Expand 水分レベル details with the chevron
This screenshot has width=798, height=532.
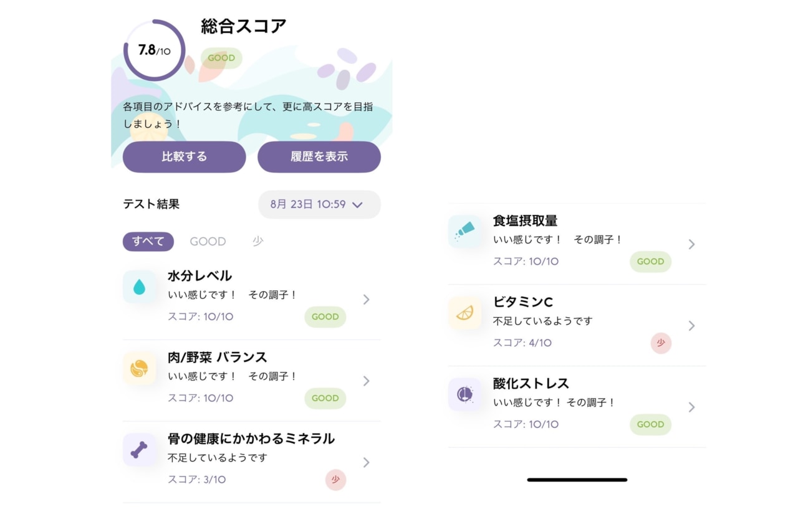[366, 300]
